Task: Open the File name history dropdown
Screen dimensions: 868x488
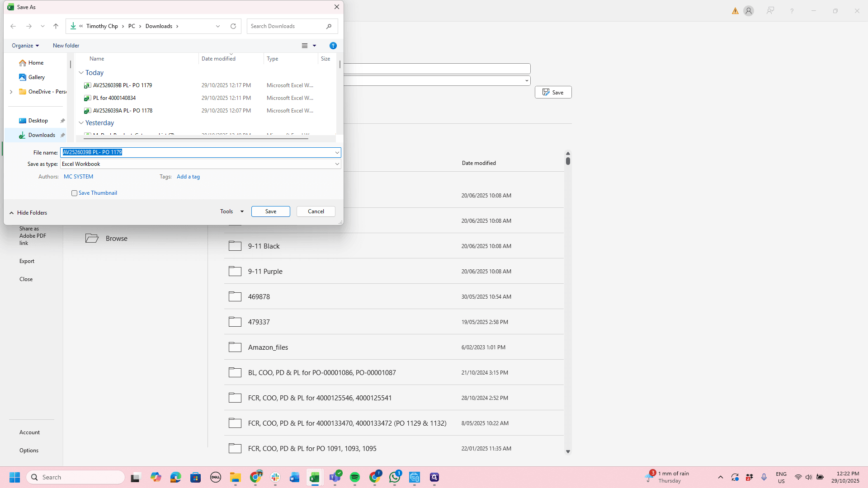Action: point(337,153)
